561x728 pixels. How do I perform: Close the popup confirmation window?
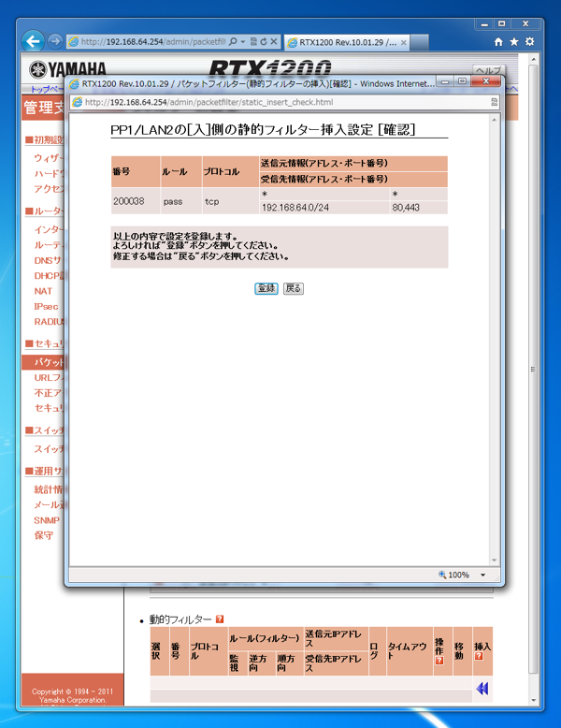coord(486,81)
